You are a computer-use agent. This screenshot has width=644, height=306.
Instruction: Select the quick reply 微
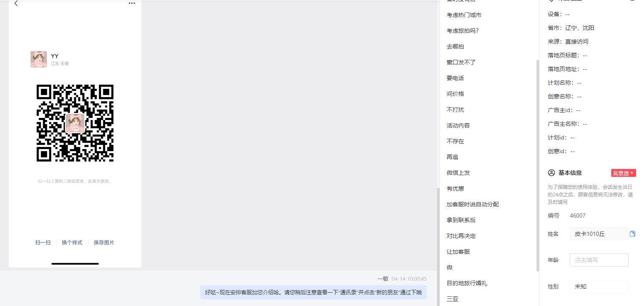(x=450, y=267)
